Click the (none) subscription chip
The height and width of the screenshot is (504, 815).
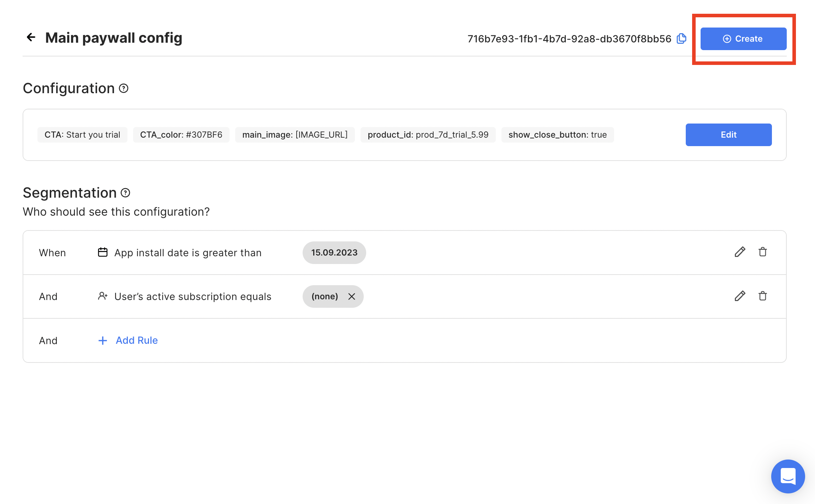click(x=325, y=296)
